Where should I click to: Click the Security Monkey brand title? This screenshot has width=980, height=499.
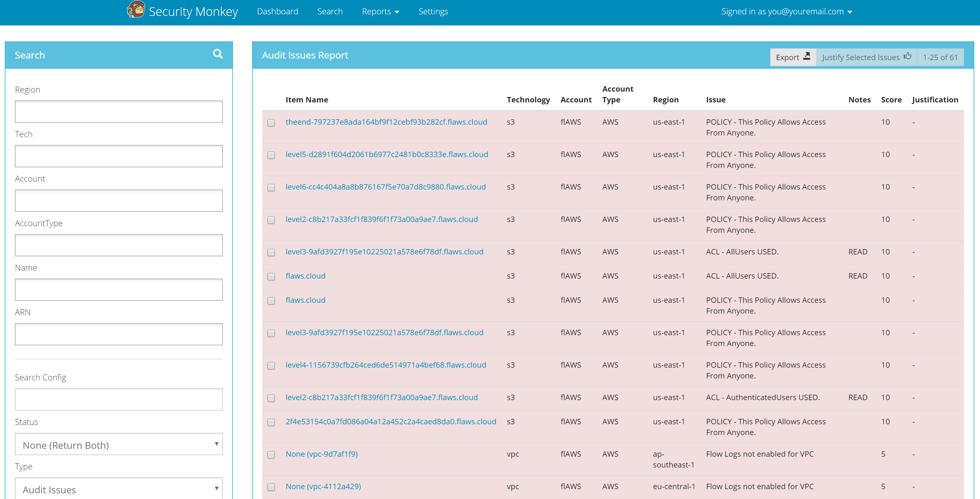pyautogui.click(x=193, y=11)
